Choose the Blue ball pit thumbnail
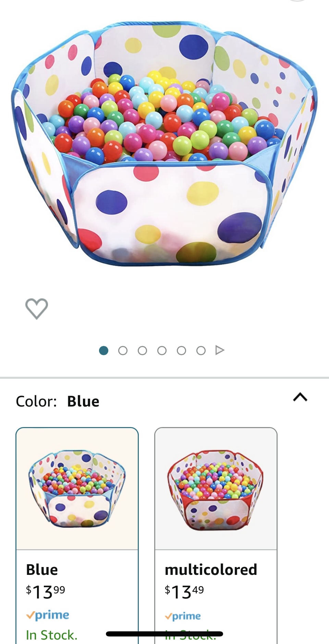The width and height of the screenshot is (329, 644). [77, 488]
